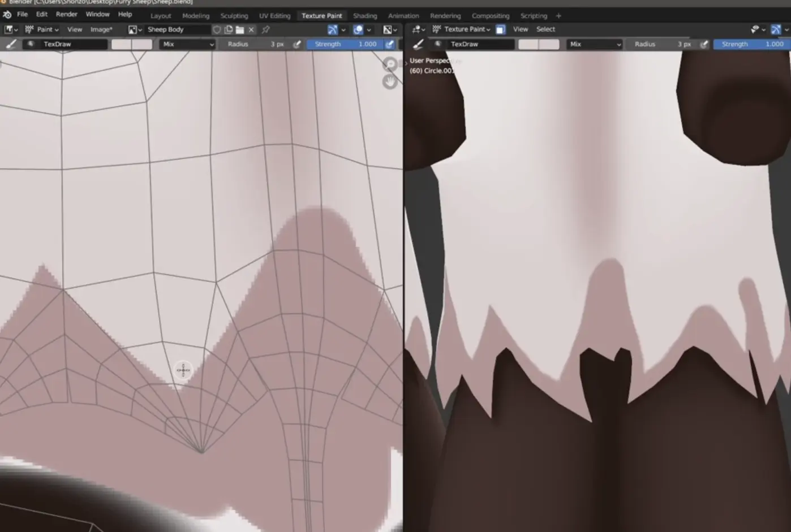
Task: Click the fake user shield icon for Sheep Body
Action: (x=217, y=29)
